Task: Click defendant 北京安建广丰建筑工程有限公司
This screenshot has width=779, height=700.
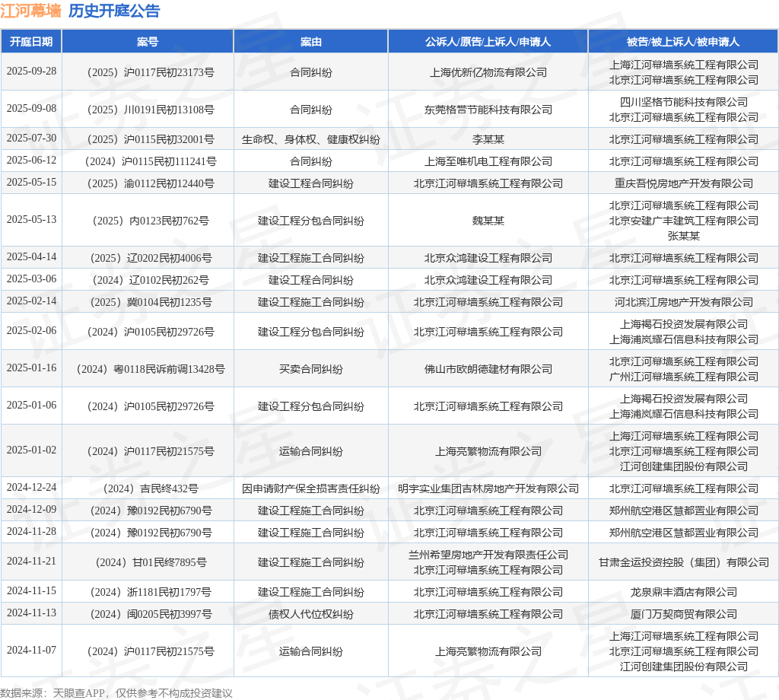Action: coord(684,221)
